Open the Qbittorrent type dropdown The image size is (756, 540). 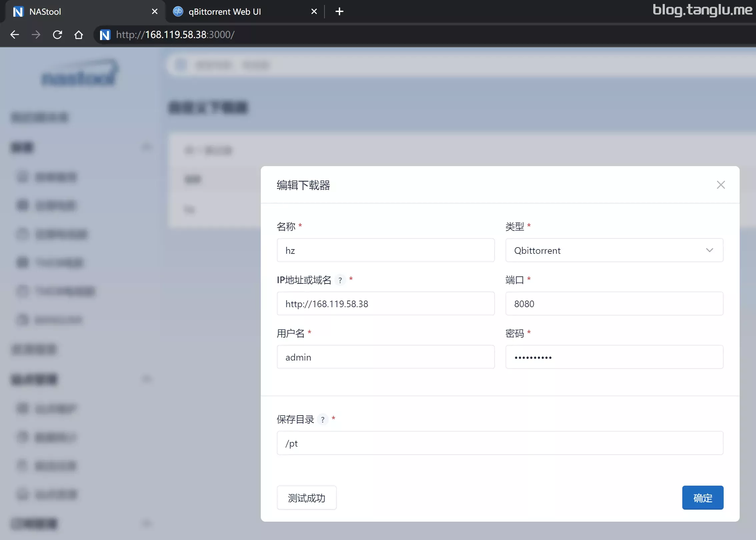click(607, 250)
